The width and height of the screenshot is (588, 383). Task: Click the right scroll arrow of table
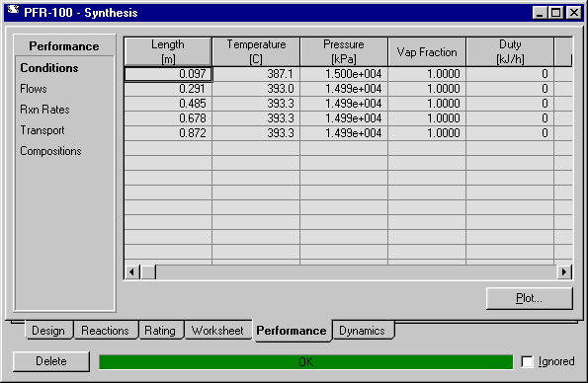[564, 272]
